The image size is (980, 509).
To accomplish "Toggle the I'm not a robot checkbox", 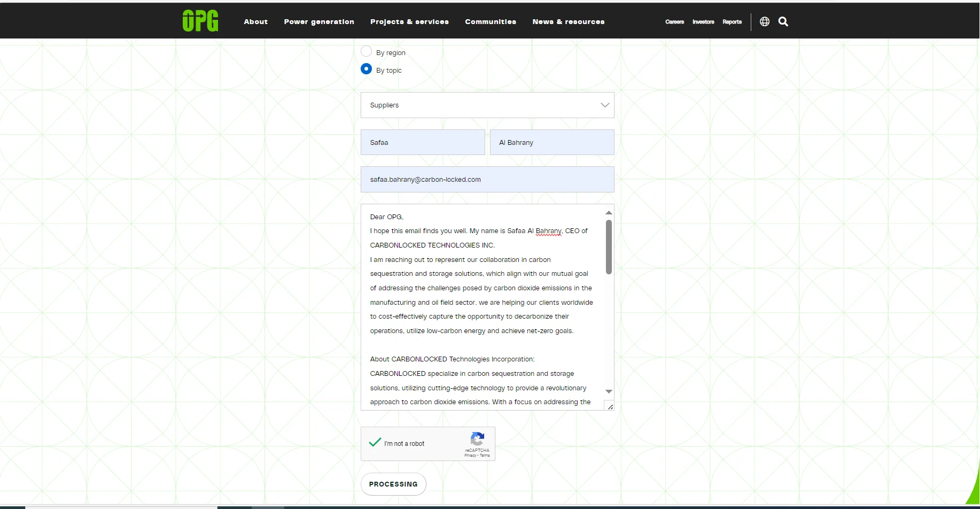I will click(375, 443).
